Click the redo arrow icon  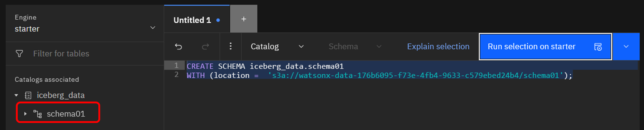click(x=205, y=46)
